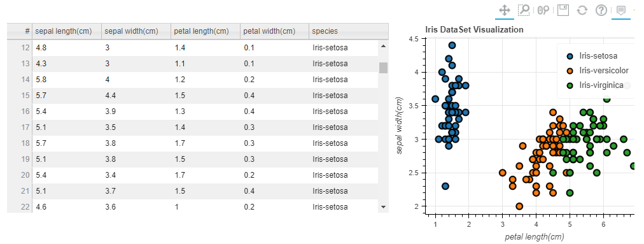Activate the Pan tool in plot toolbar
This screenshot has height=244, width=644.
point(505,10)
